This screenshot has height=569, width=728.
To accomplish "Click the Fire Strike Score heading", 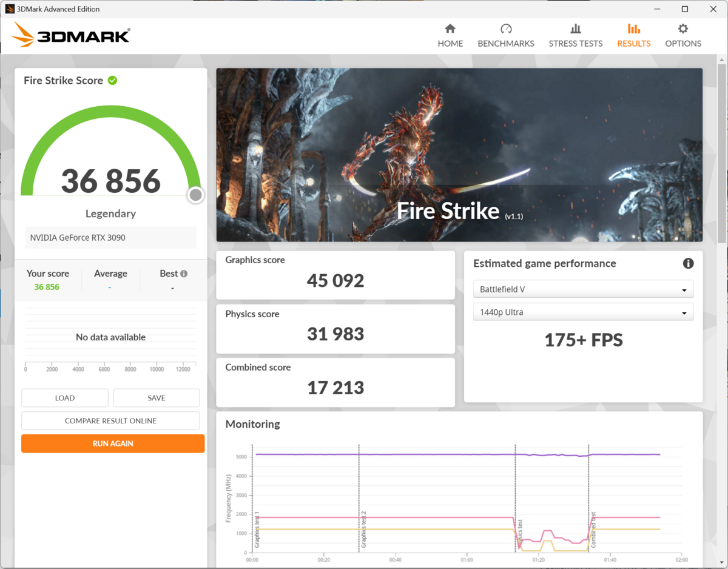I will pyautogui.click(x=63, y=80).
